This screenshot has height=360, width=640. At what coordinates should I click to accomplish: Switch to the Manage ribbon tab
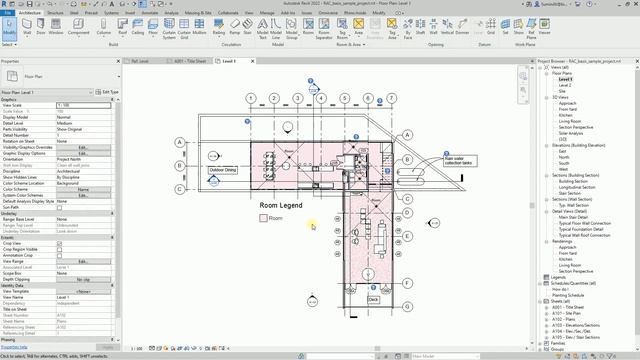click(267, 13)
